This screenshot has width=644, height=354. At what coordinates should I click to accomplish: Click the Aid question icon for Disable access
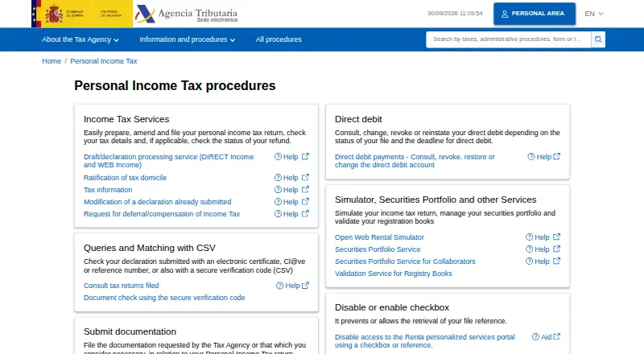pyautogui.click(x=535, y=337)
